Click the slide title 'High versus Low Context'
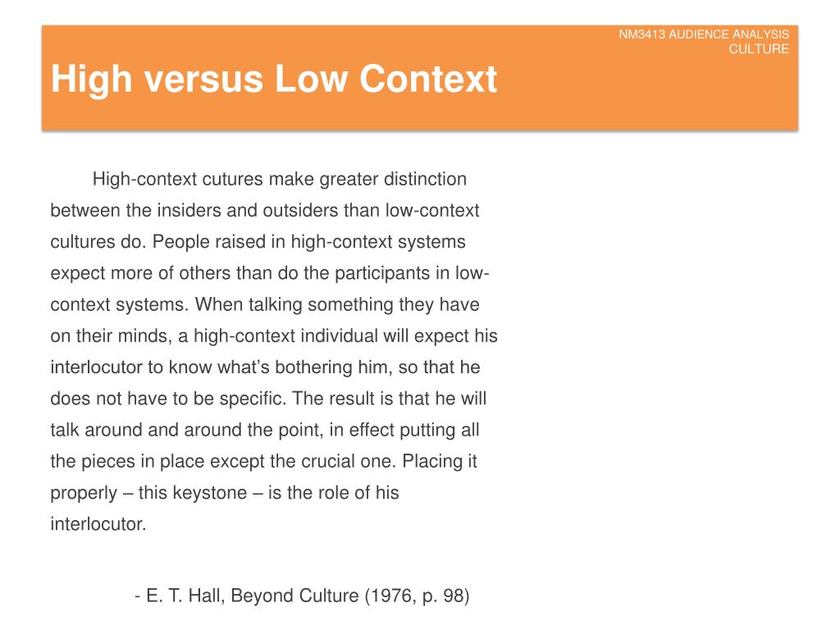Viewport: 840px width, 630px height. 274,80
